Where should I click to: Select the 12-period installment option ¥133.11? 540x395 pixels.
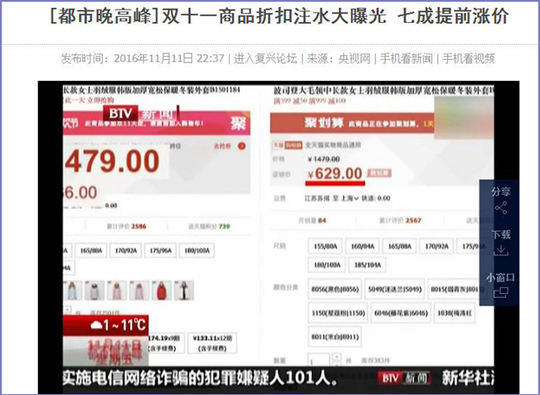[212, 343]
